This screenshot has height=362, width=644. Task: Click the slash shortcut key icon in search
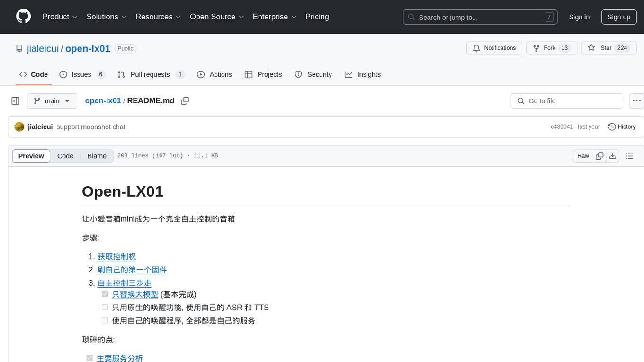click(549, 17)
